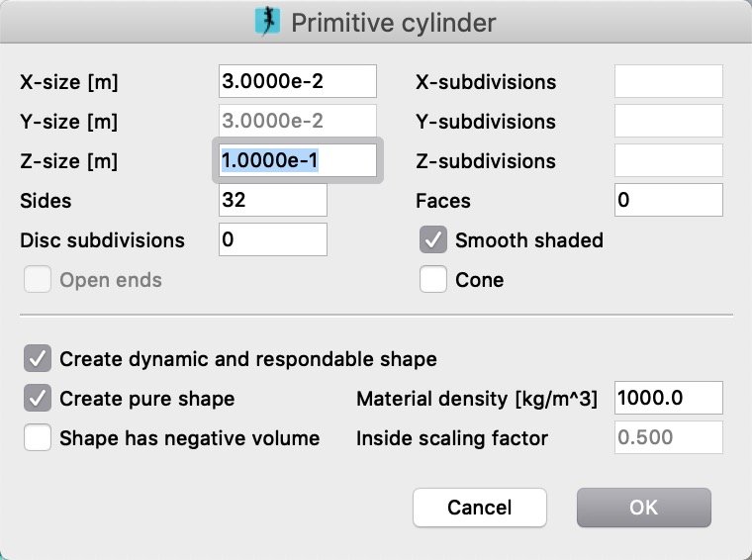
Task: Focus the Z-size value field
Action: 298,160
